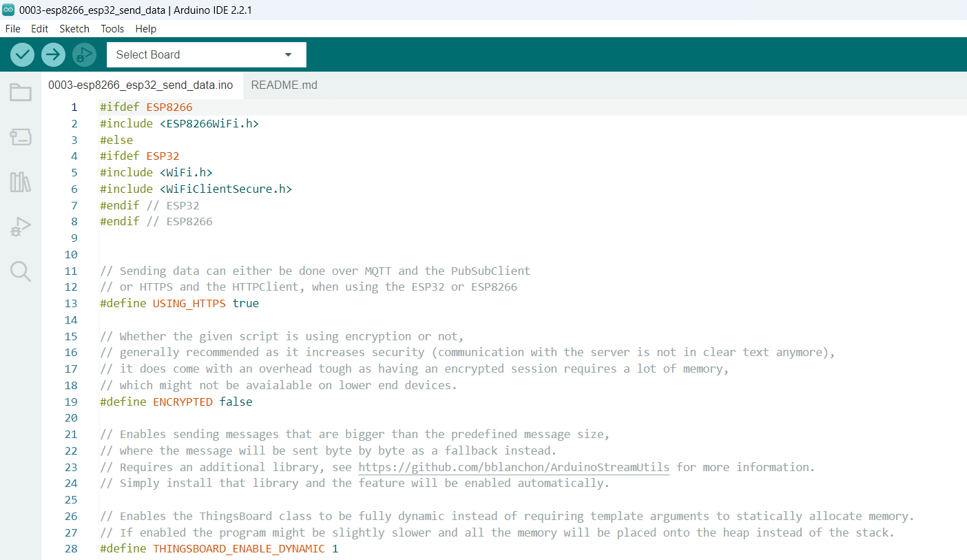Click line number 19 in gutter
The image size is (967, 560).
(72, 402)
